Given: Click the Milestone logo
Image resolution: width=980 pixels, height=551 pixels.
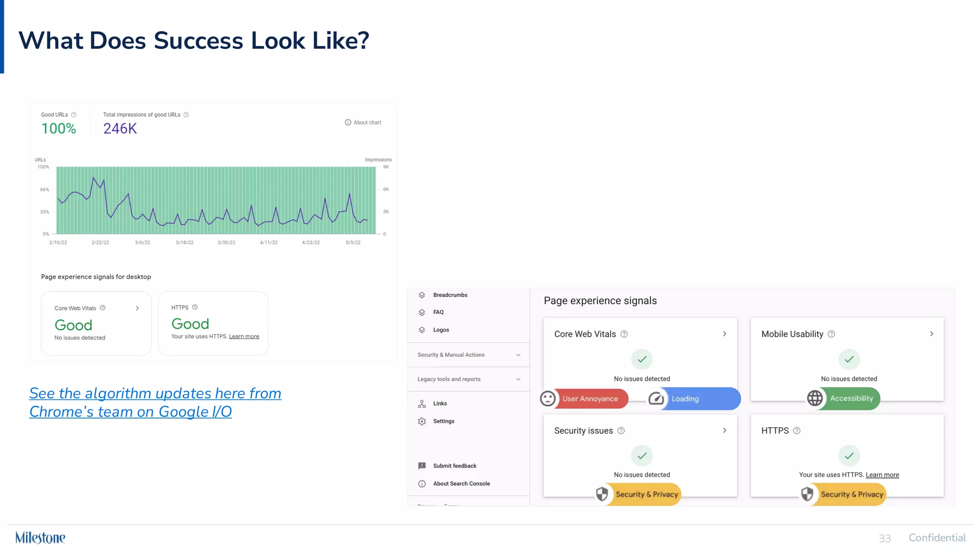Looking at the screenshot, I should [x=40, y=538].
